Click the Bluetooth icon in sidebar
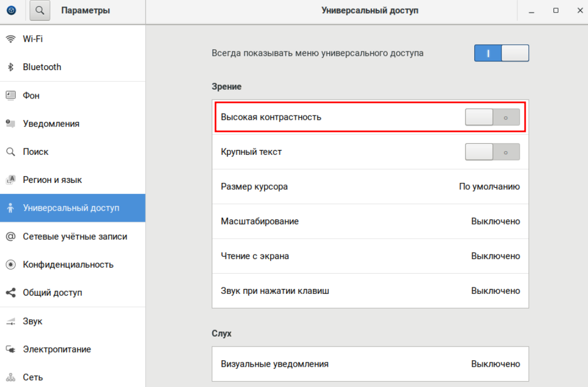The width and height of the screenshot is (588, 387). pyautogui.click(x=10, y=67)
